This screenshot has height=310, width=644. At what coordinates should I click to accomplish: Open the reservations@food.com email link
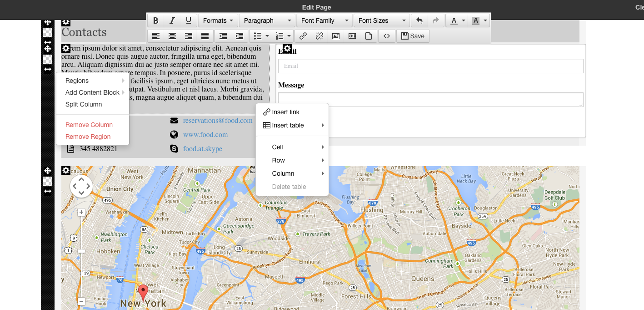pyautogui.click(x=218, y=121)
